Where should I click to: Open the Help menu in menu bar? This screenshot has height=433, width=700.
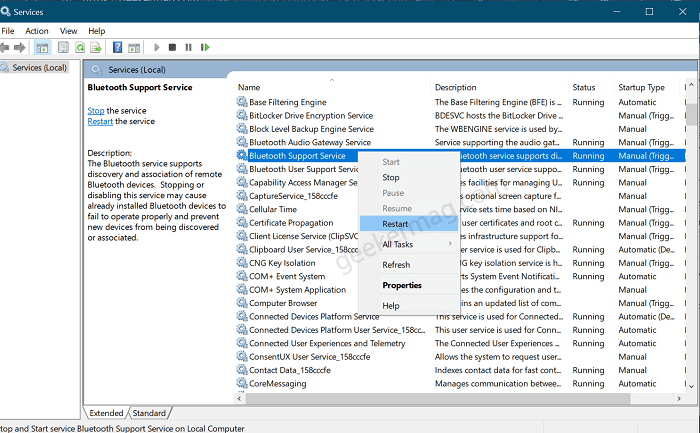(x=96, y=31)
